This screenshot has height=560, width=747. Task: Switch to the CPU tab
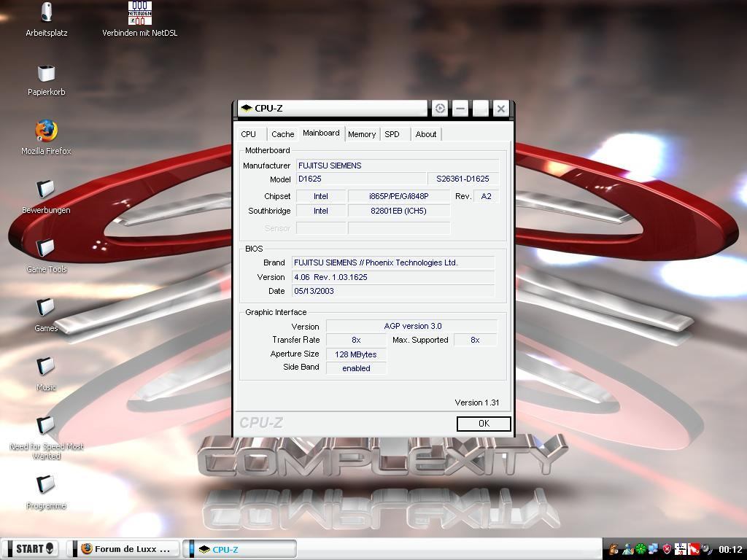click(x=248, y=134)
